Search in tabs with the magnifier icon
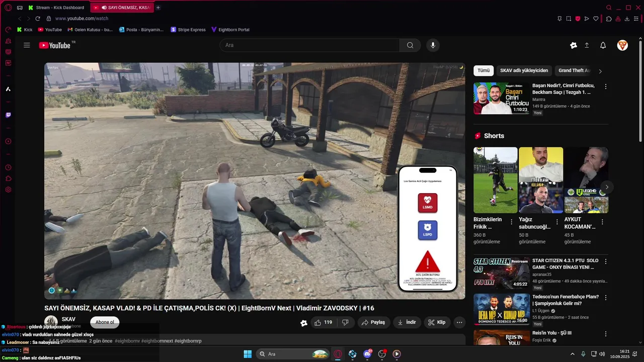This screenshot has width=644, height=362. click(609, 8)
